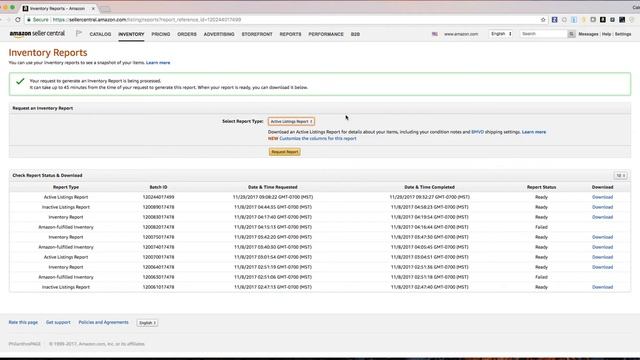Click the Batch ID column header

(x=158, y=187)
